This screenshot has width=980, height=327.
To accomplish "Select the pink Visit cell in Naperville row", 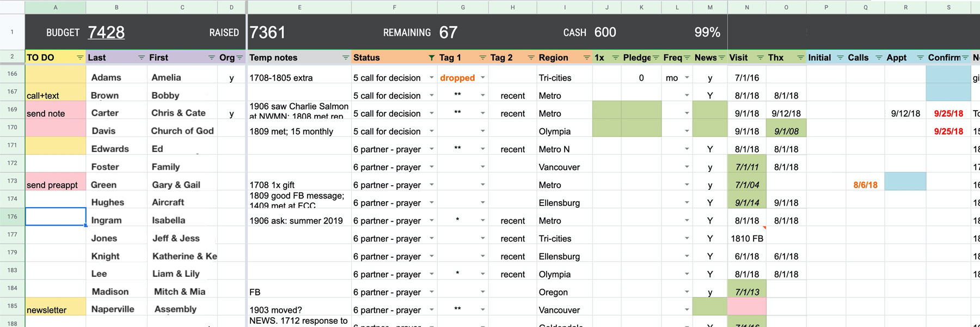I will tap(746, 306).
